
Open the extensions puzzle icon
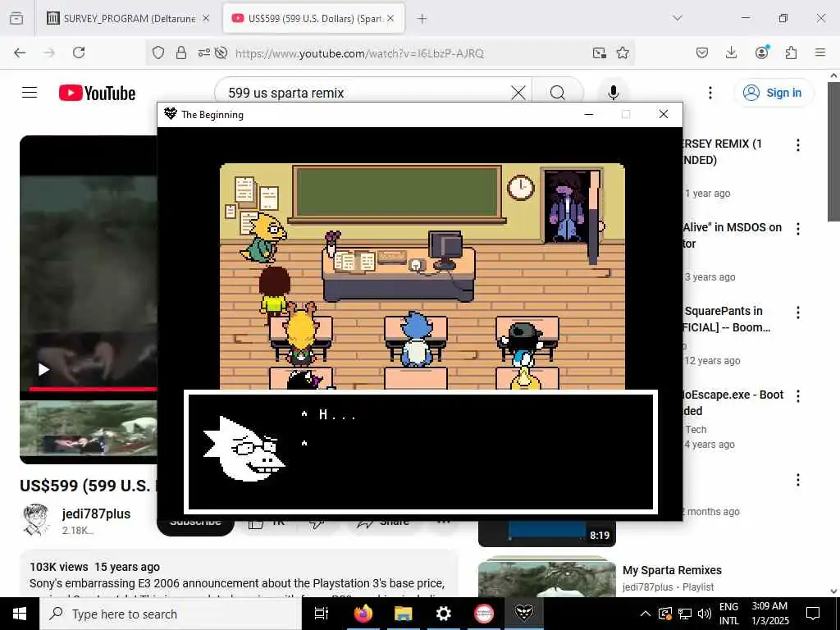791,52
